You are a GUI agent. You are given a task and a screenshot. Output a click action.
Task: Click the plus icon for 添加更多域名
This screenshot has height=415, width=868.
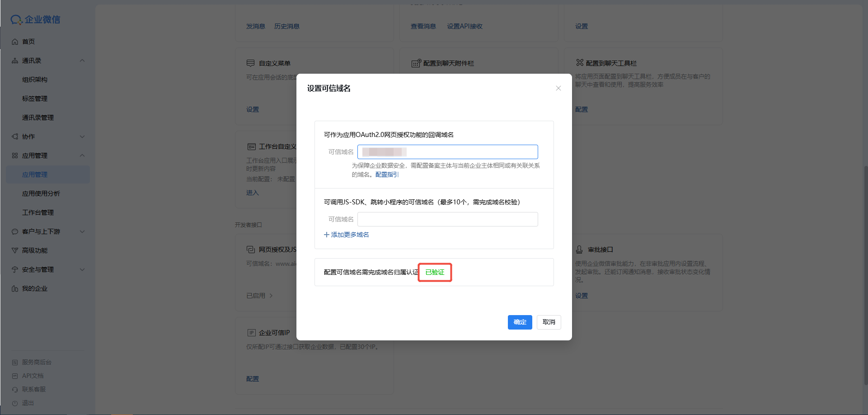[x=327, y=235]
